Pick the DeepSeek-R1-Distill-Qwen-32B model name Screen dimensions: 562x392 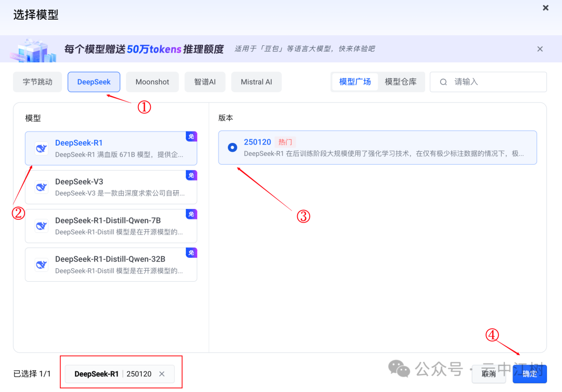click(x=110, y=259)
